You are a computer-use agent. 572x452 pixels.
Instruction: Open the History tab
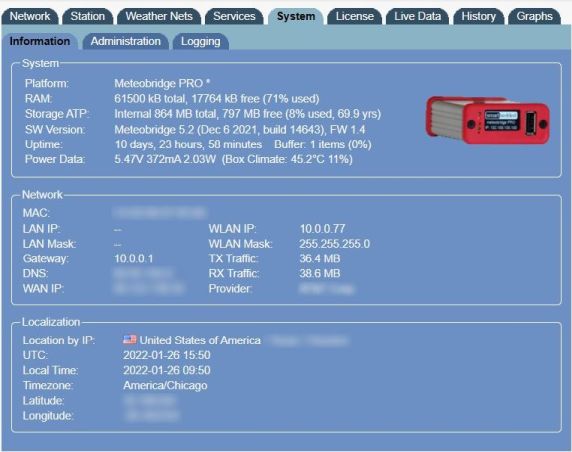coord(479,16)
